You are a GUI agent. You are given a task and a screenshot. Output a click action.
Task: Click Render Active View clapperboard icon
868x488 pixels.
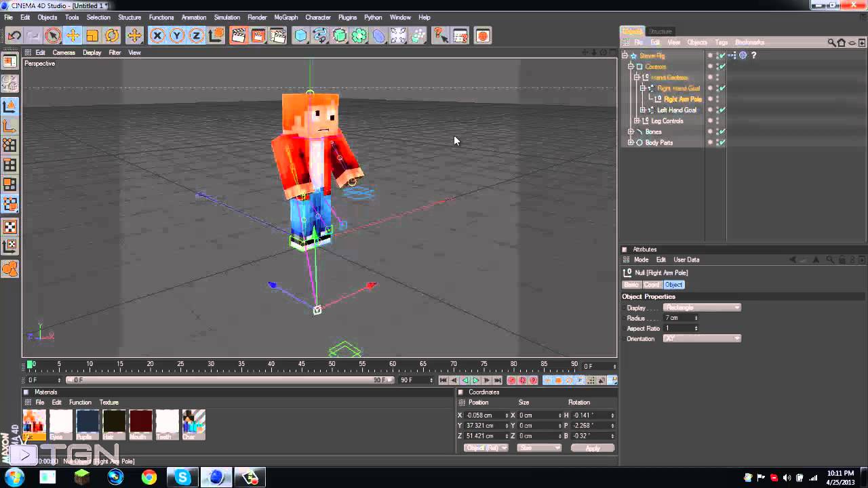tap(238, 36)
